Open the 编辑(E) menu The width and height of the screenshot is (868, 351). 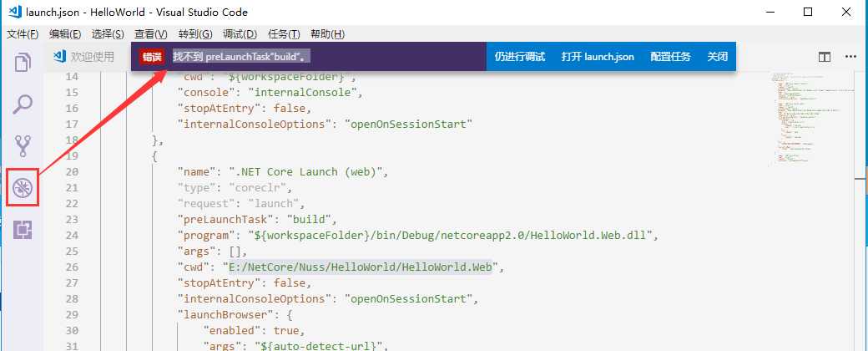click(x=65, y=34)
